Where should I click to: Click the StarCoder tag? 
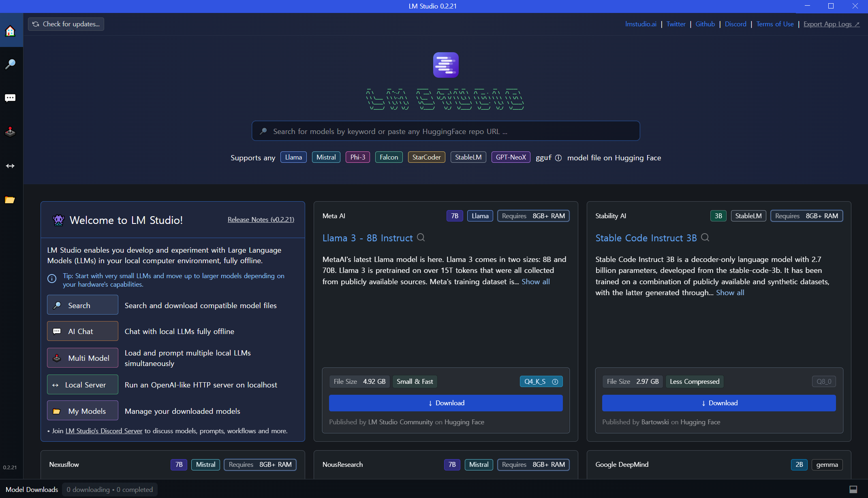click(427, 157)
